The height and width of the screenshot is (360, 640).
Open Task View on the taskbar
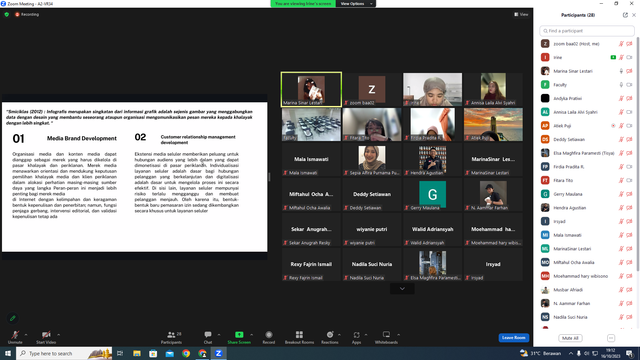120,353
